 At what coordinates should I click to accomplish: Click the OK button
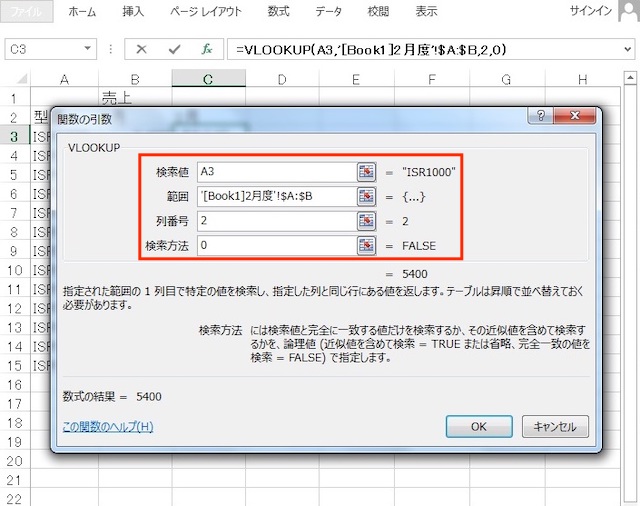[479, 426]
